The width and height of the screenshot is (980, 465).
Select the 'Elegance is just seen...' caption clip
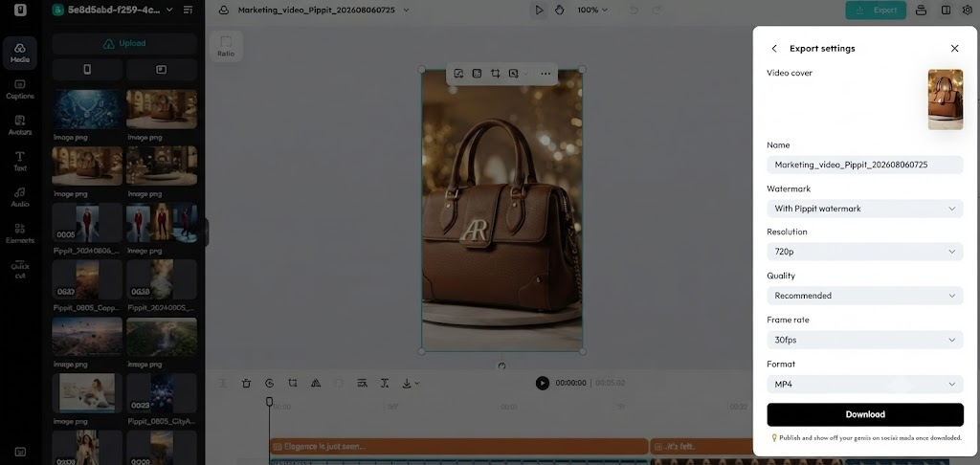[458, 446]
